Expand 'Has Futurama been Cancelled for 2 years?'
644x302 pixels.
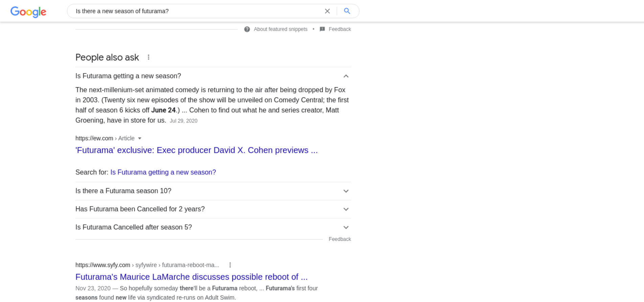(213, 209)
